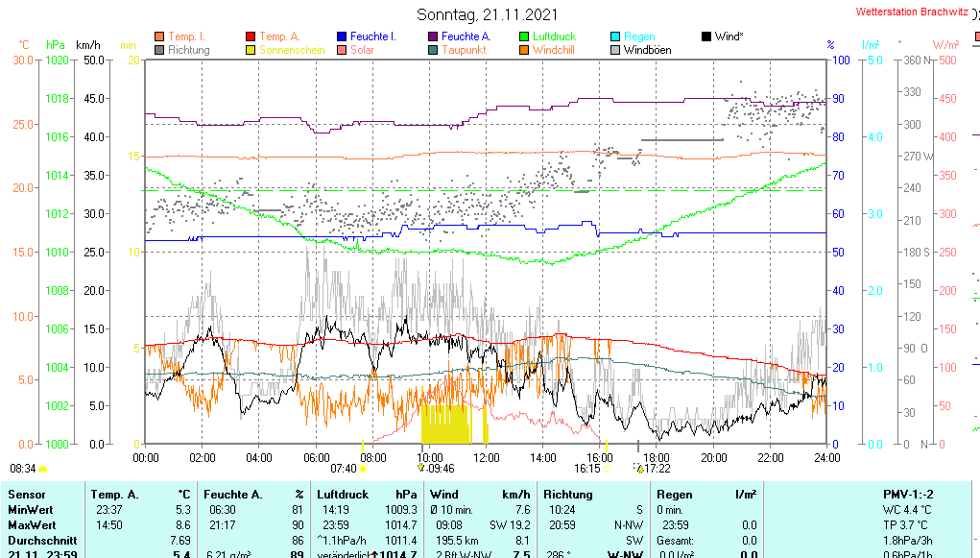Image resolution: width=980 pixels, height=558 pixels.
Task: Click the yellow Sonnenschein legend square
Action: (x=251, y=50)
